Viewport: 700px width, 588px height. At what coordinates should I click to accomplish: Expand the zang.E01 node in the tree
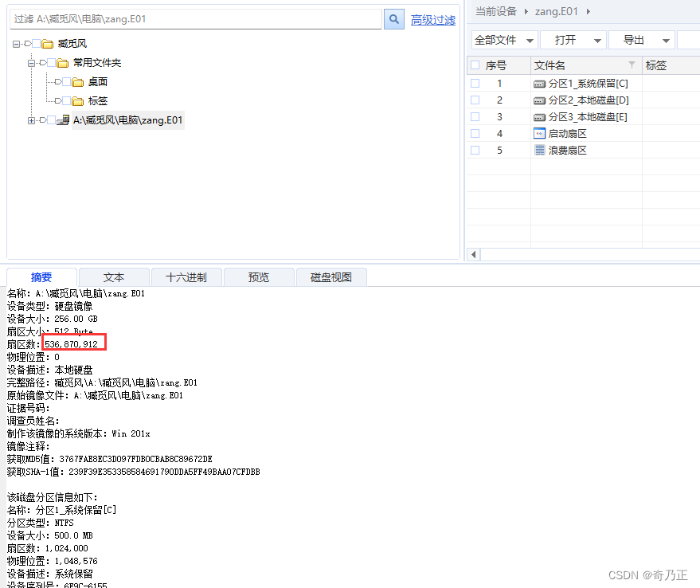click(x=30, y=120)
